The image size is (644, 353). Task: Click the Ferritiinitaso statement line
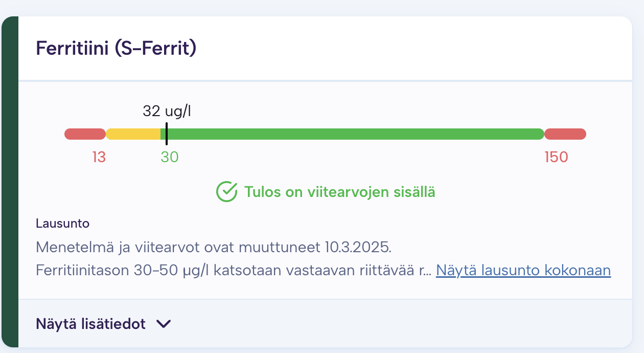click(x=230, y=270)
